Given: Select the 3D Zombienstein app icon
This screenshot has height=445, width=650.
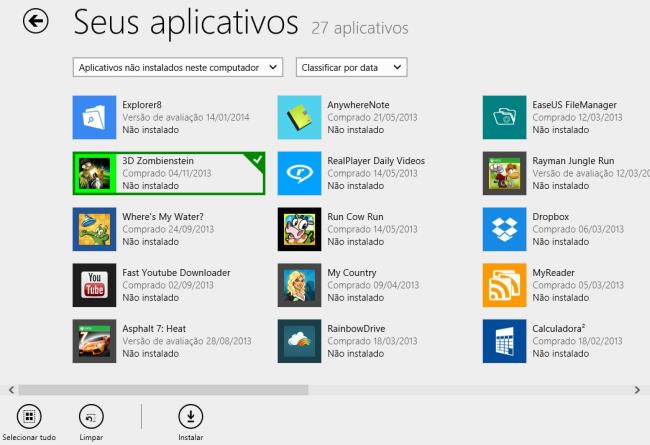Looking at the screenshot, I should (x=94, y=173).
